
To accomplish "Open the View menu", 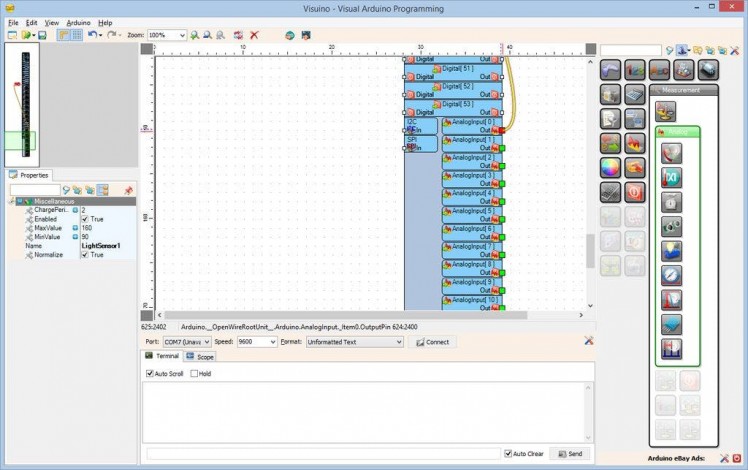I will tap(52, 22).
